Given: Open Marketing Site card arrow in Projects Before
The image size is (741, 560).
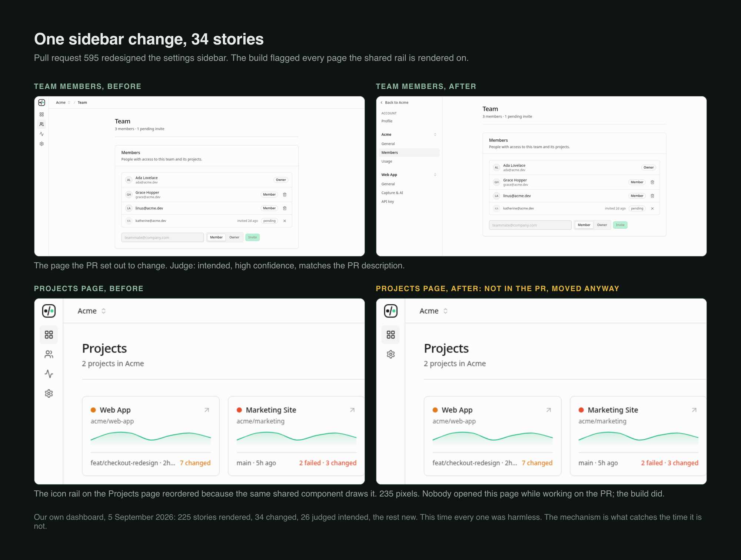Looking at the screenshot, I should 352,410.
